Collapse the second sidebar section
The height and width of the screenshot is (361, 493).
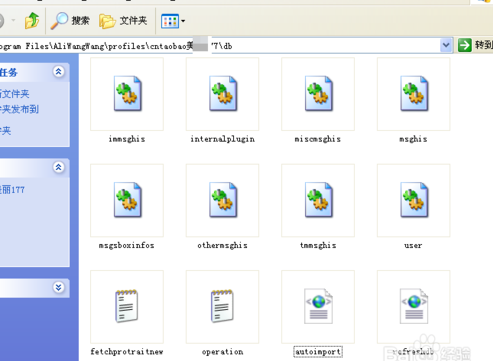(59, 167)
